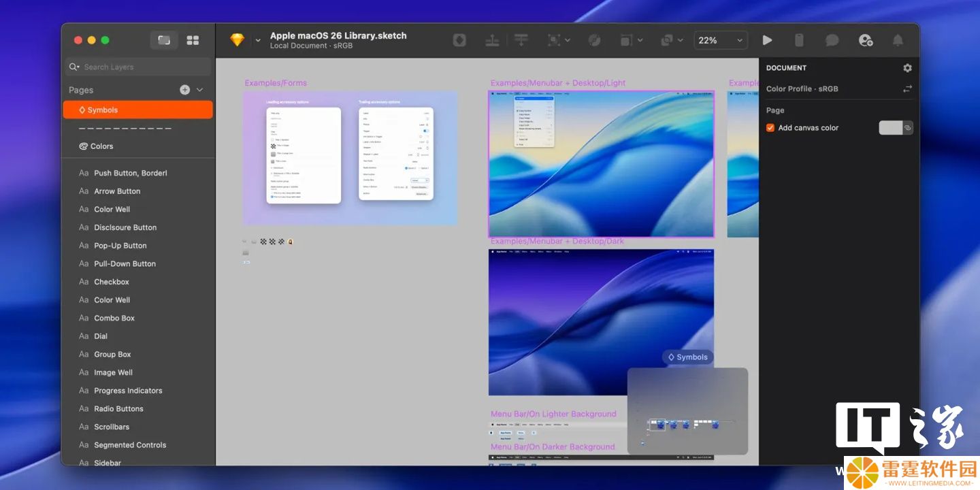
Task: Uncheck the Add canvas color checkbox
Action: (x=770, y=128)
